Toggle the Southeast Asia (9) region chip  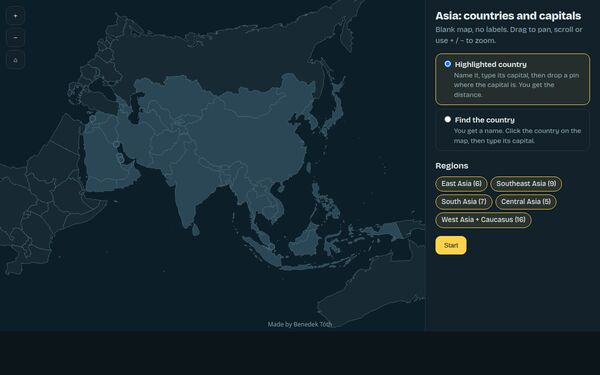[526, 184]
